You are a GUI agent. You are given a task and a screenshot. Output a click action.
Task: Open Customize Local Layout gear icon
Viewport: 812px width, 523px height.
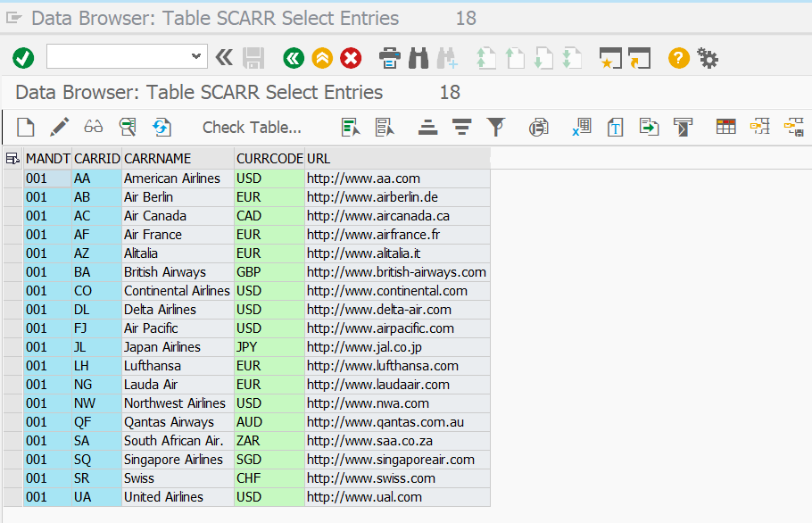click(708, 58)
